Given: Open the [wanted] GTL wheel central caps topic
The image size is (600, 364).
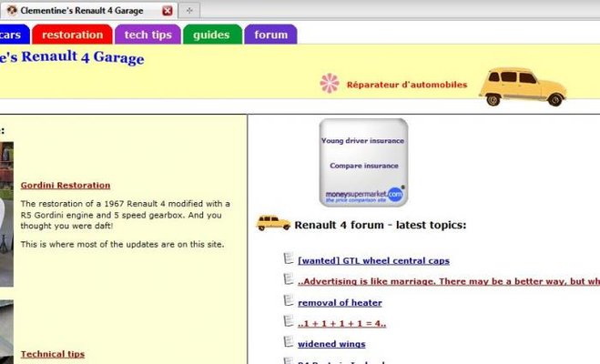Looking at the screenshot, I should coord(373,261).
